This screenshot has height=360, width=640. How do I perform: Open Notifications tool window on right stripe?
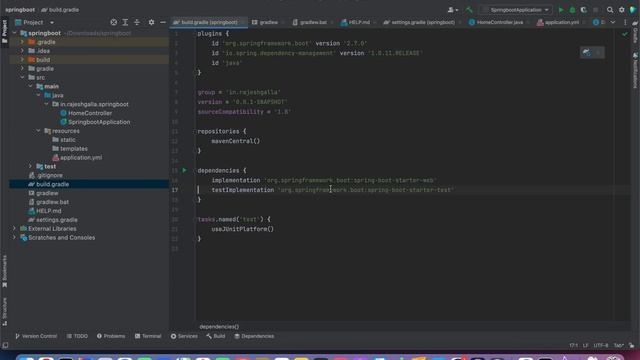(x=636, y=70)
